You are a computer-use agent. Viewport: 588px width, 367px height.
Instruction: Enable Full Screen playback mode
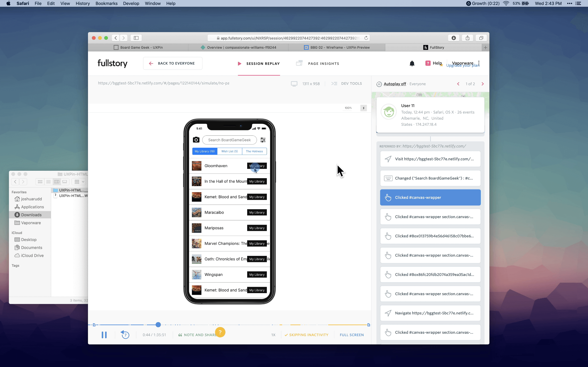351,334
